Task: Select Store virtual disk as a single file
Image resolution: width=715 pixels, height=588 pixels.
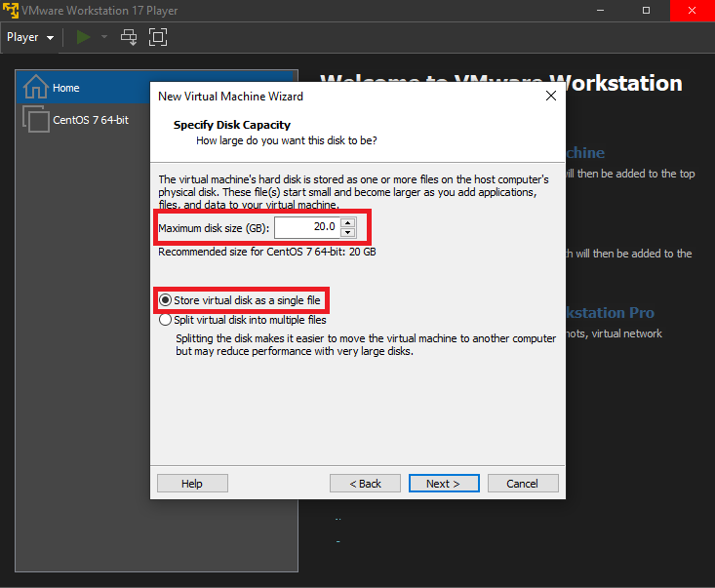Action: (x=165, y=300)
